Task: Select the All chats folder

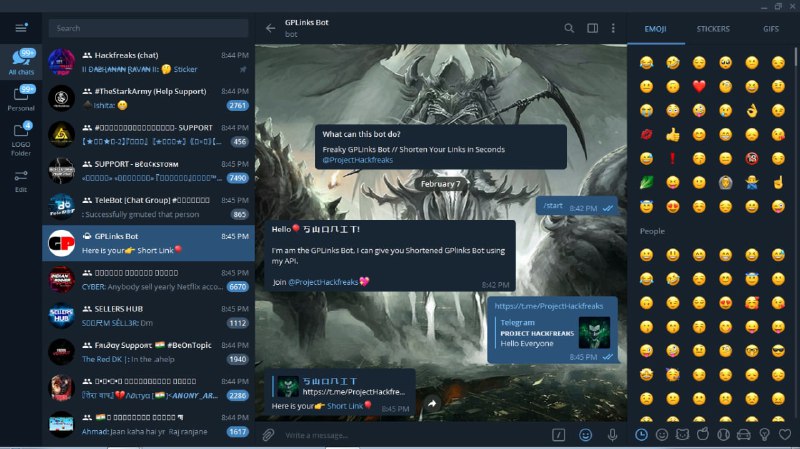Action: click(21, 62)
